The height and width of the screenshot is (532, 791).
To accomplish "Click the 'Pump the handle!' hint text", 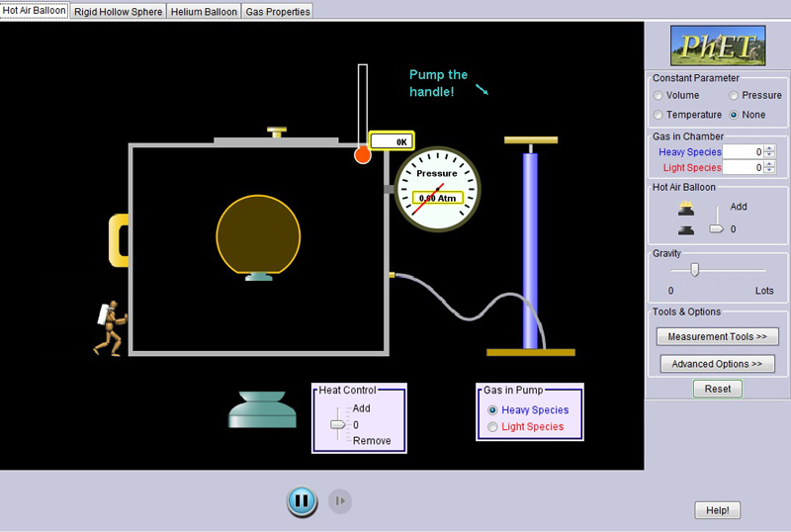I will (438, 83).
